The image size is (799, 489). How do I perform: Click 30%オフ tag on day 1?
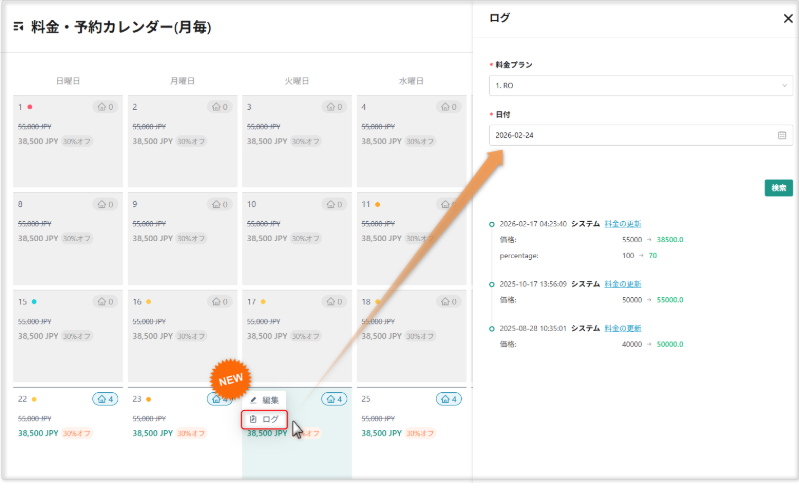coord(76,141)
